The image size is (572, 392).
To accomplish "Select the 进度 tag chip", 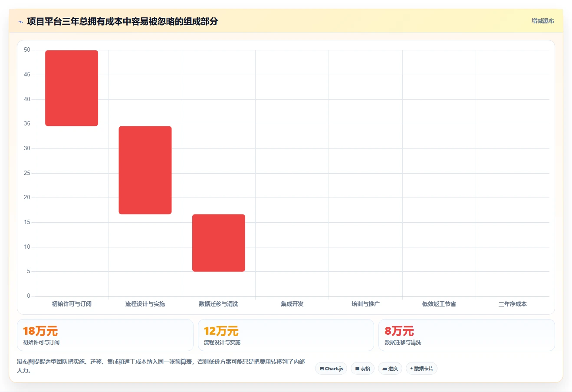I will click(x=390, y=369).
